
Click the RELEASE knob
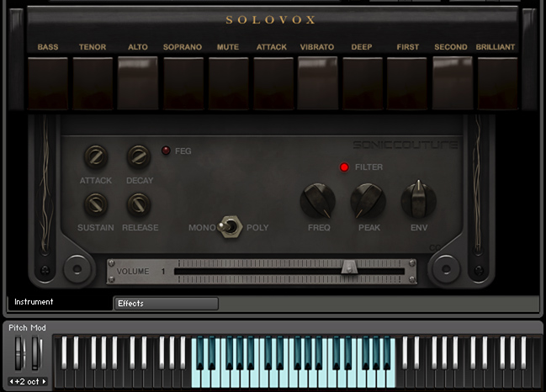point(139,204)
